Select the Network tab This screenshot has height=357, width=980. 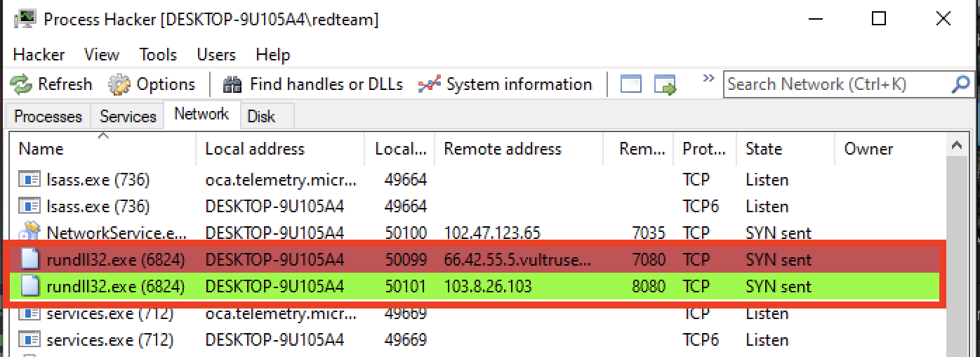[202, 114]
